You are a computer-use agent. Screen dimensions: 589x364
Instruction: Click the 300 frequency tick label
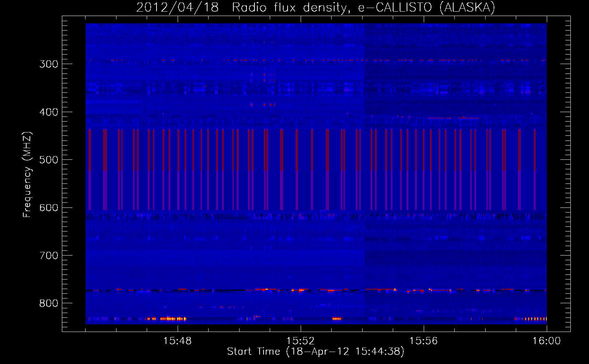tap(49, 64)
